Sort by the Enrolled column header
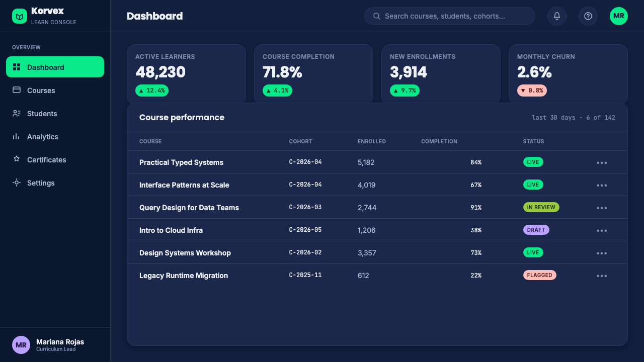This screenshot has height=362, width=644. tap(372, 141)
